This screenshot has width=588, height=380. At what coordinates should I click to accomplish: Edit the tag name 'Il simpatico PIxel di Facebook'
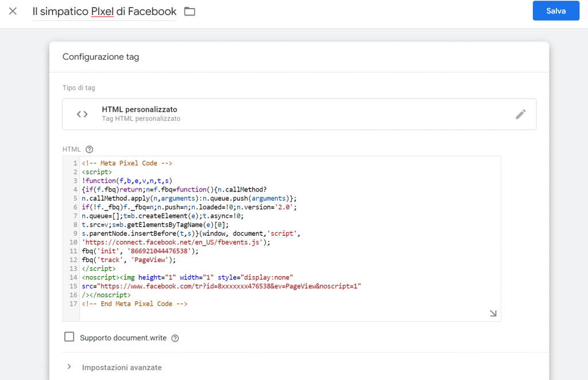(x=105, y=11)
